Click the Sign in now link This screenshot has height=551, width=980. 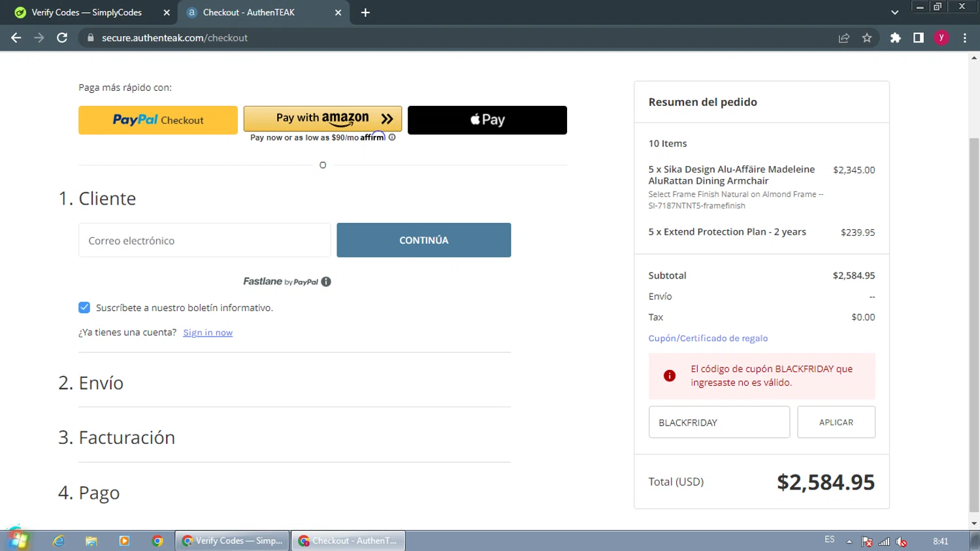[x=208, y=333]
